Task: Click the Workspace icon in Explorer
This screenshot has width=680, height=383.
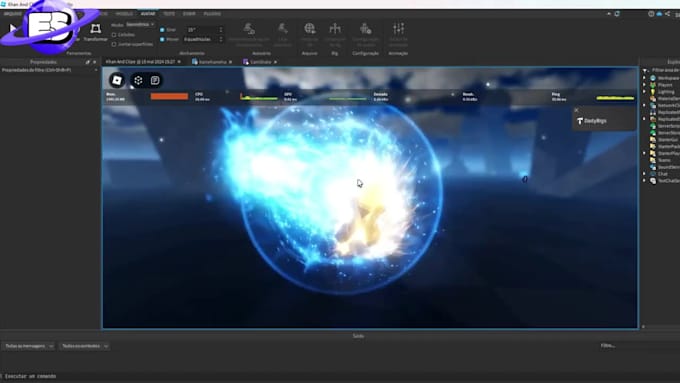Action: tap(653, 78)
